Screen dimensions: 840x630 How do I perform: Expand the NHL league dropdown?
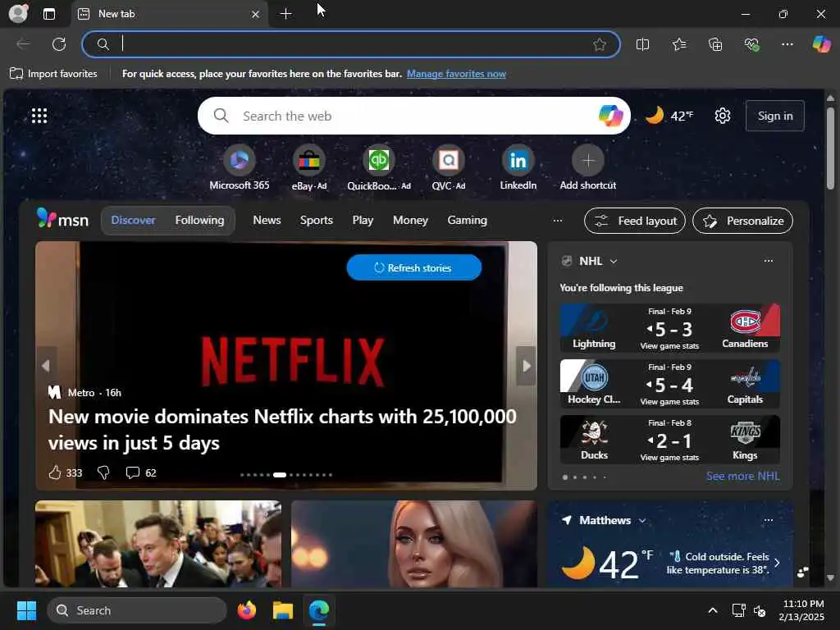(614, 262)
